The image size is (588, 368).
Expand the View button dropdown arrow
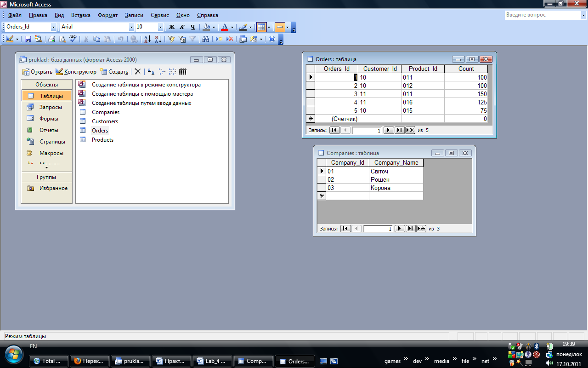(x=17, y=40)
